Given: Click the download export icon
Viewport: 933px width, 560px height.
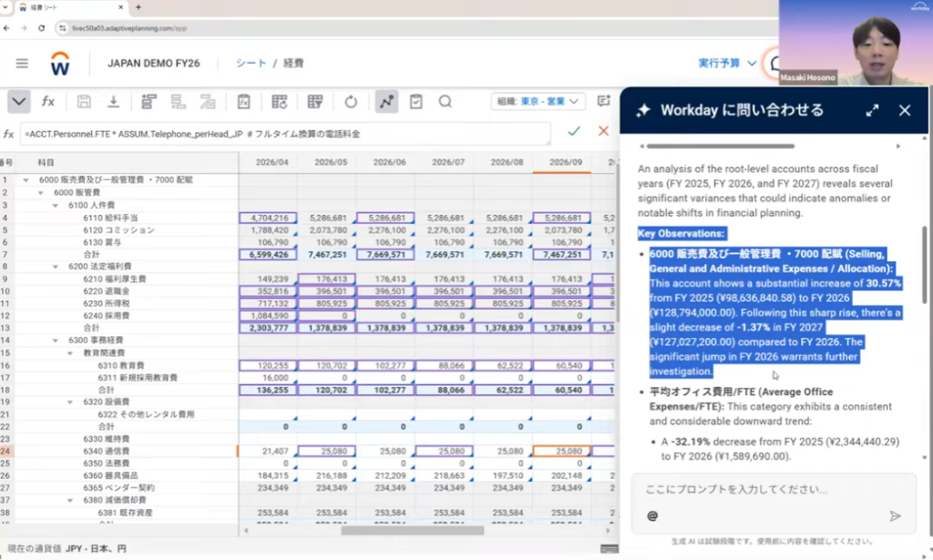Looking at the screenshot, I should pos(114,101).
